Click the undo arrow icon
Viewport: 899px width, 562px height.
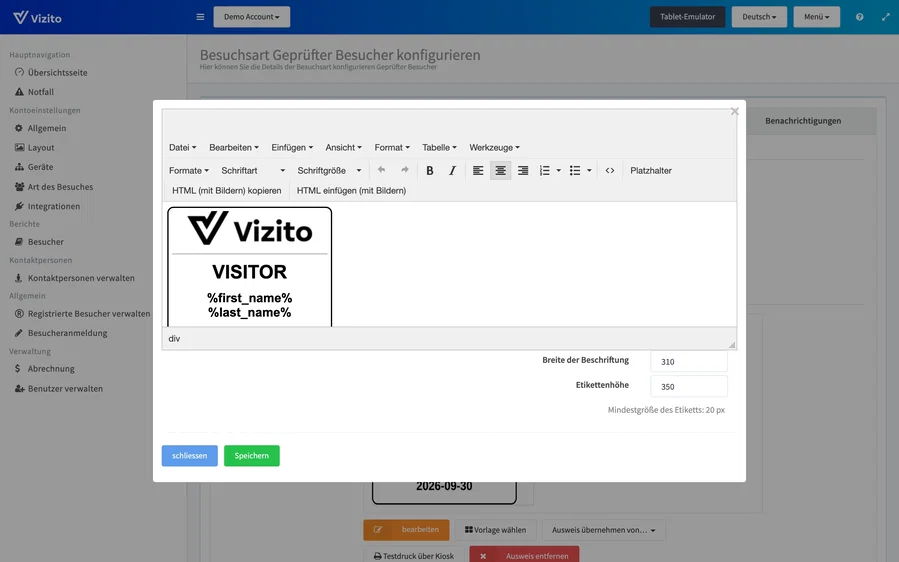(381, 170)
